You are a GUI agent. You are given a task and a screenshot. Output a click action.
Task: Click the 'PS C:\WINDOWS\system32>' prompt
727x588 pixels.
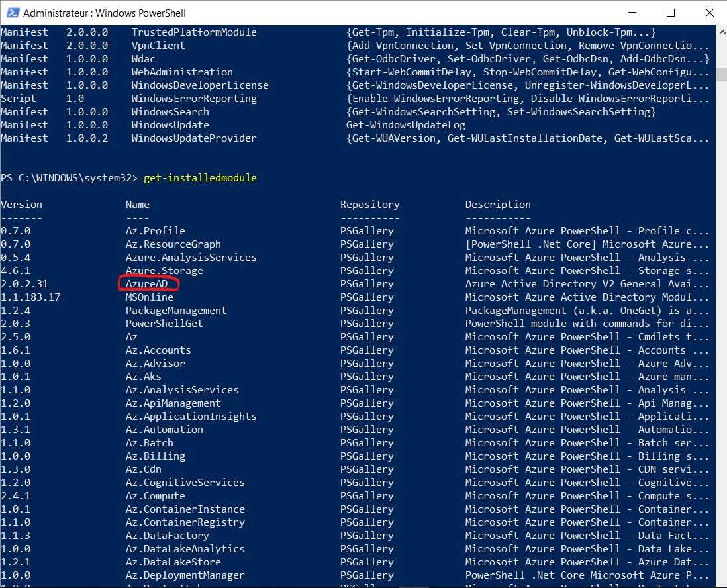coord(69,178)
